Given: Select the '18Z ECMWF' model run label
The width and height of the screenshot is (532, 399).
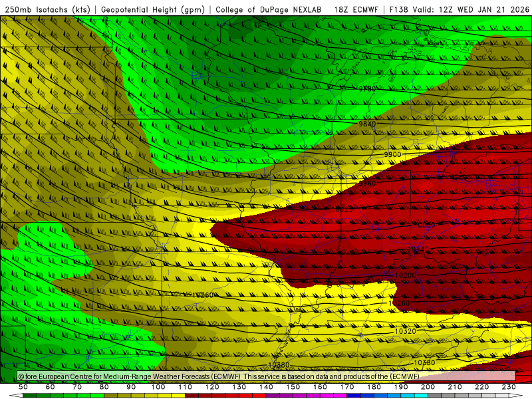Looking at the screenshot, I should click(356, 10).
